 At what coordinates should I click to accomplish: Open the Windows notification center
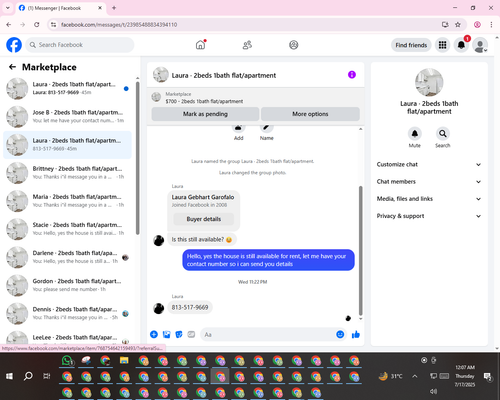pyautogui.click(x=488, y=376)
